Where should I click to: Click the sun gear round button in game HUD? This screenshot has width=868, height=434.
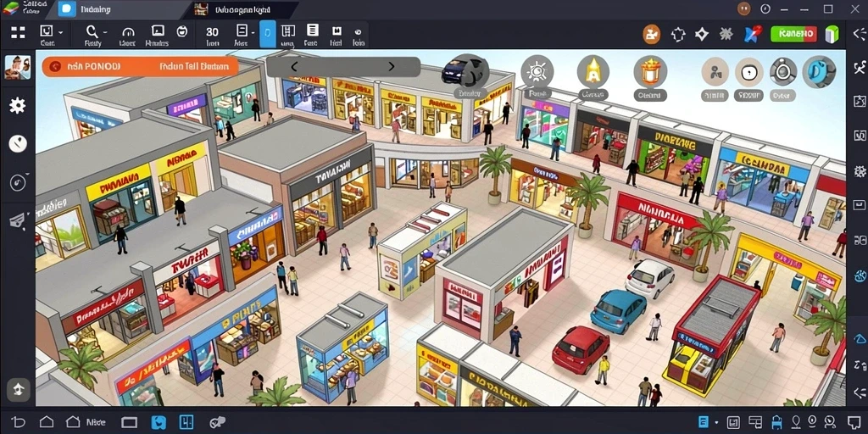coord(537,71)
